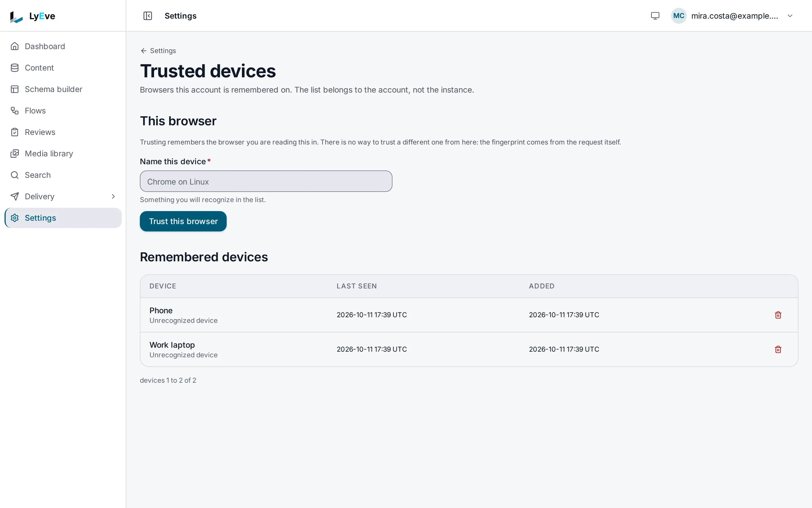Open Dashboard in the sidebar

[x=63, y=46]
